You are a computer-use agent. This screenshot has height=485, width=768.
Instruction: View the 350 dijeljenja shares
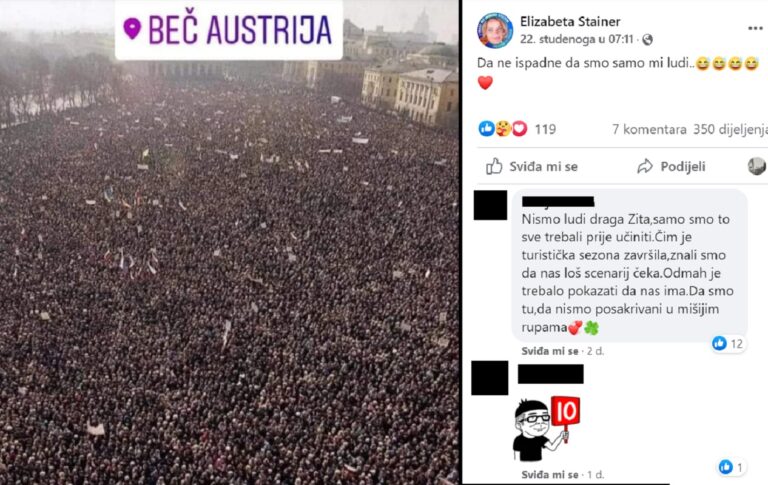(x=730, y=129)
